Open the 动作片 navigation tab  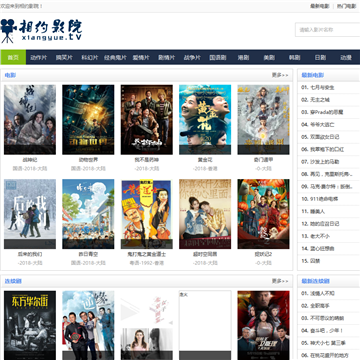pyautogui.click(x=39, y=57)
